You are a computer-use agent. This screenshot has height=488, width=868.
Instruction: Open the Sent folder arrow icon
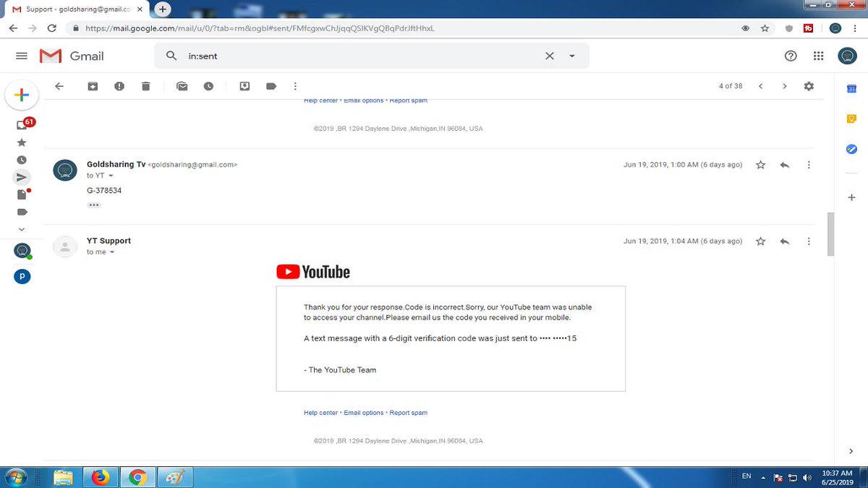[x=22, y=177]
